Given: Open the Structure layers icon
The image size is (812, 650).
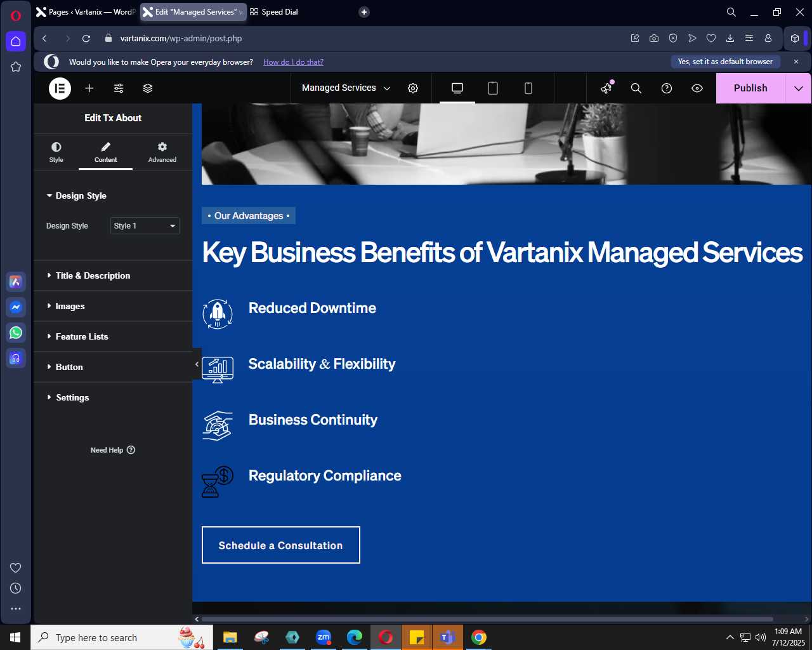Looking at the screenshot, I should pyautogui.click(x=148, y=88).
